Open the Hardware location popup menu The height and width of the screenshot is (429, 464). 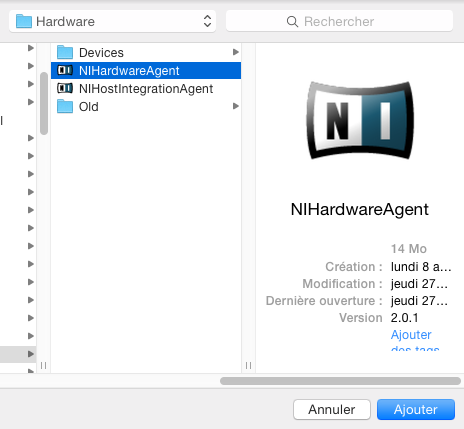pos(112,21)
